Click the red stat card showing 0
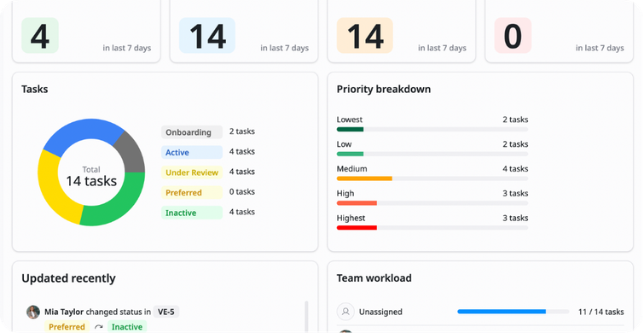 coord(513,35)
